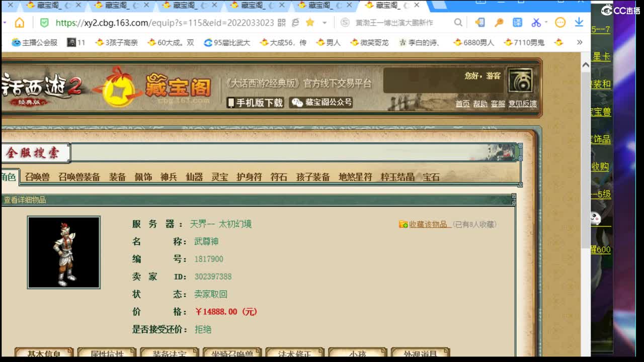Focus the address bar URL field
Image resolution: width=644 pixels, height=362 pixels.
point(165,23)
